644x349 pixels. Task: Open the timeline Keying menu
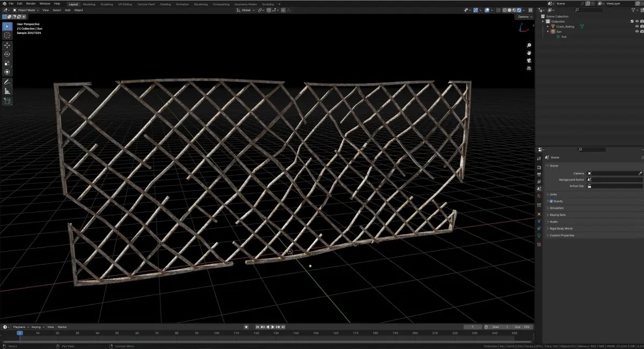point(36,327)
